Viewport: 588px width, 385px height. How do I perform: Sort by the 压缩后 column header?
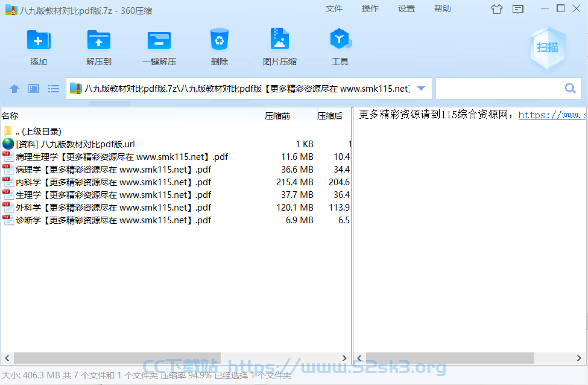click(330, 116)
